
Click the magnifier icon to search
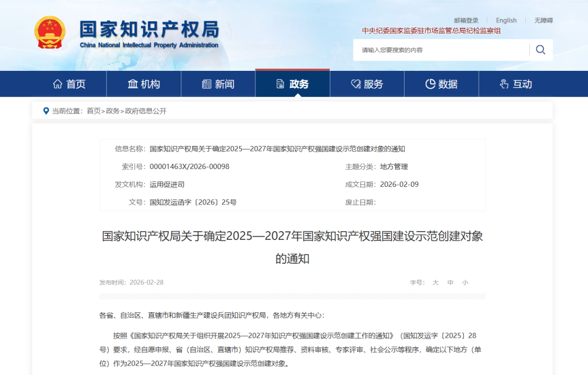(x=540, y=49)
